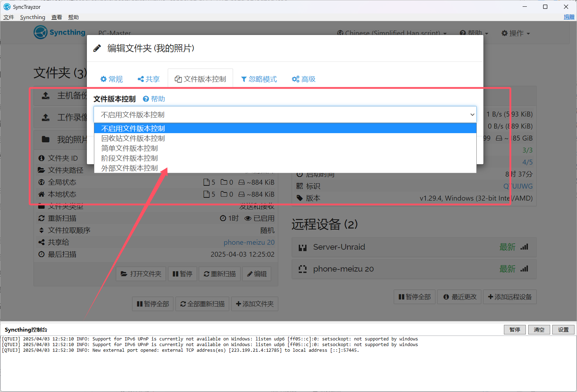577x392 pixels.
Task: Click the help question-mark icon beside 文件版本控制
Action: coord(146,99)
